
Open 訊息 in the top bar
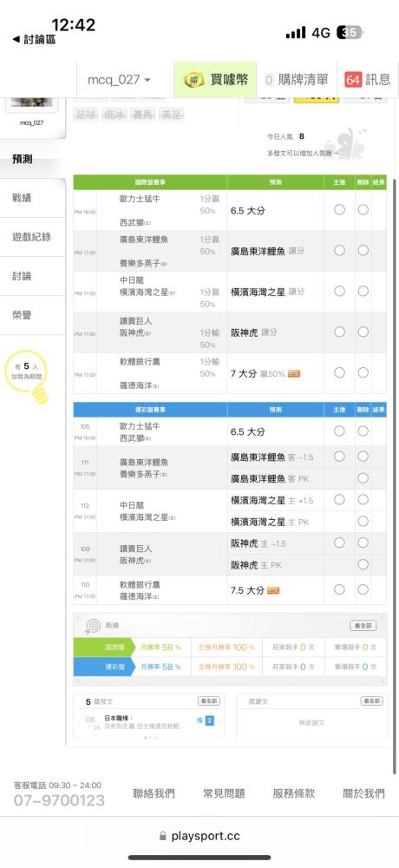(368, 80)
